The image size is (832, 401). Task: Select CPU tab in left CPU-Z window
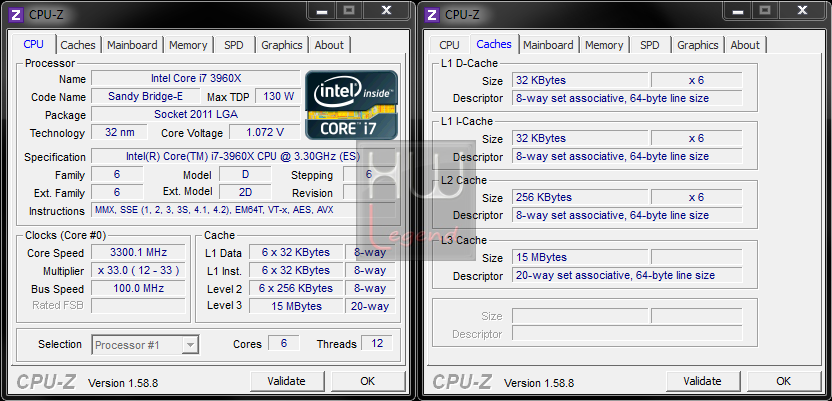coord(33,44)
